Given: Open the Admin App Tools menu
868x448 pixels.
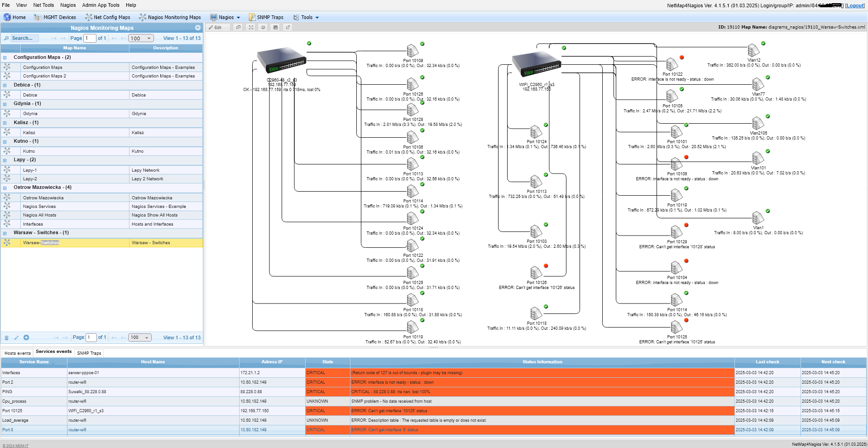Looking at the screenshot, I should (101, 5).
